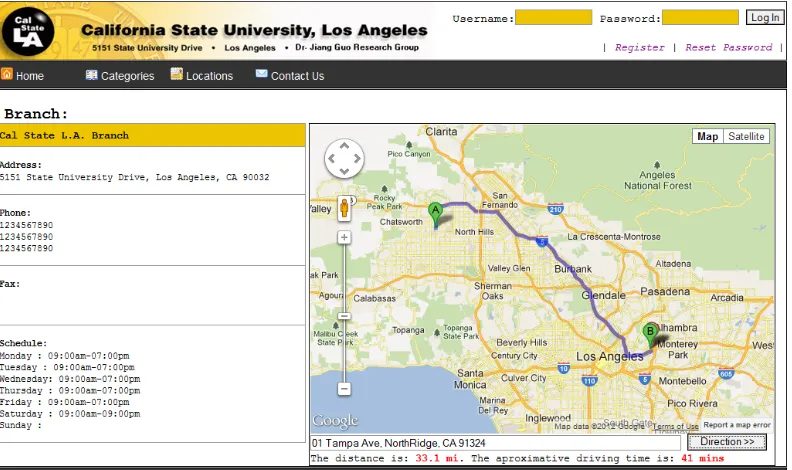Image resolution: width=792 pixels, height=470 pixels.
Task: Click the Pasadena label on the map
Action: click(x=665, y=291)
